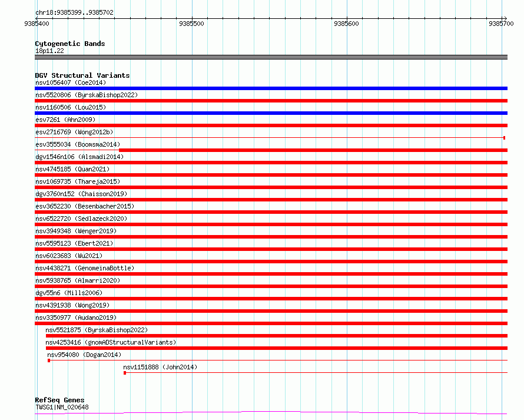Click chr18:9385399..9385702 coordinate text

74,12
